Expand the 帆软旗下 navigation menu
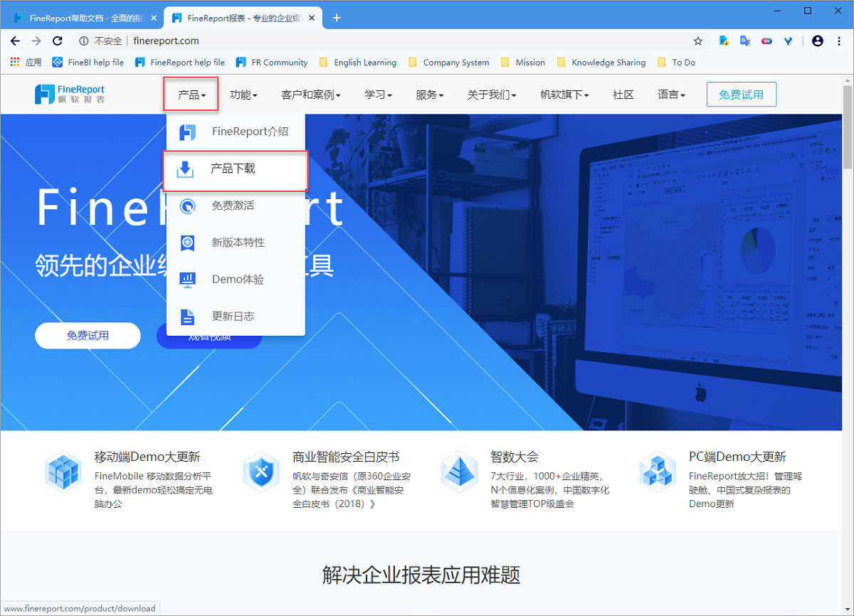 [564, 95]
